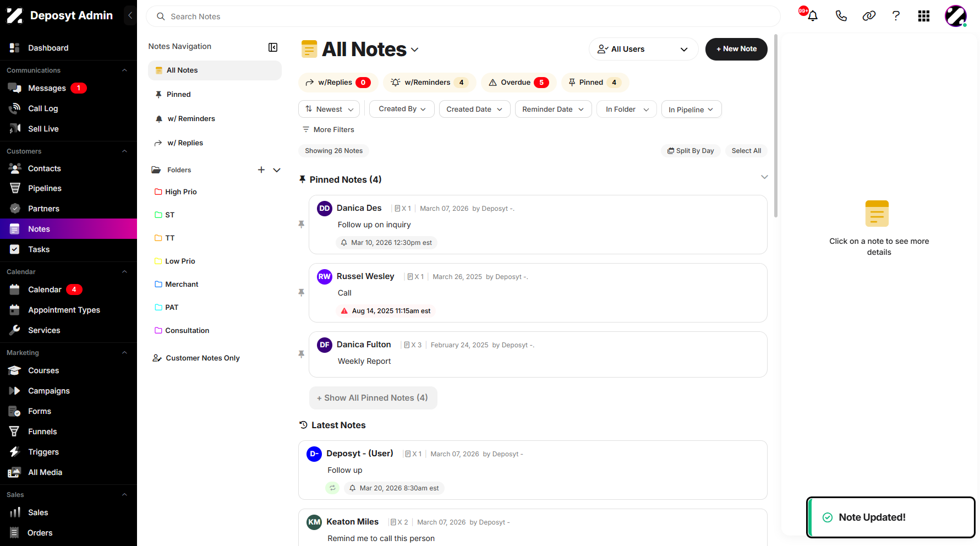Click the phone dialer icon in header
The height and width of the screenshot is (546, 980).
point(841,16)
